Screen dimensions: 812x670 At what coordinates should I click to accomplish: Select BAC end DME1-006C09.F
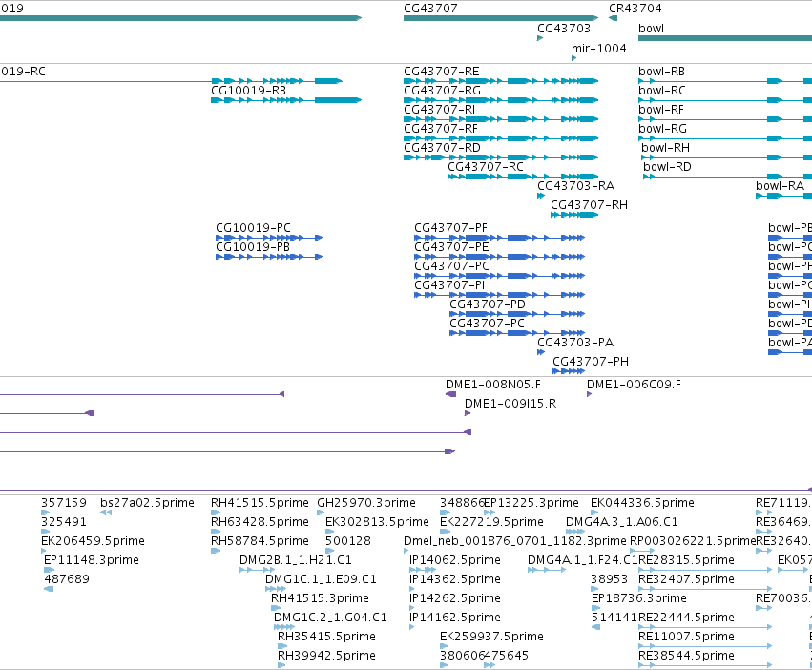tap(634, 385)
